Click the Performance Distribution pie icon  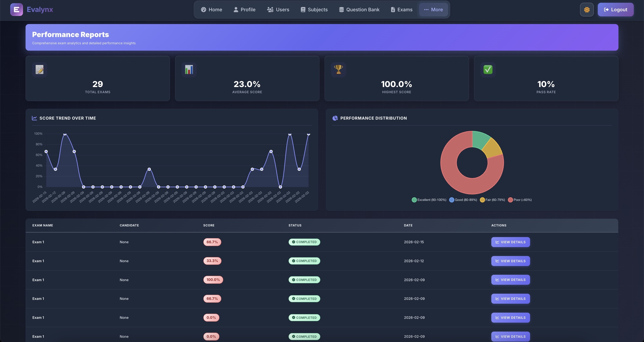[335, 118]
